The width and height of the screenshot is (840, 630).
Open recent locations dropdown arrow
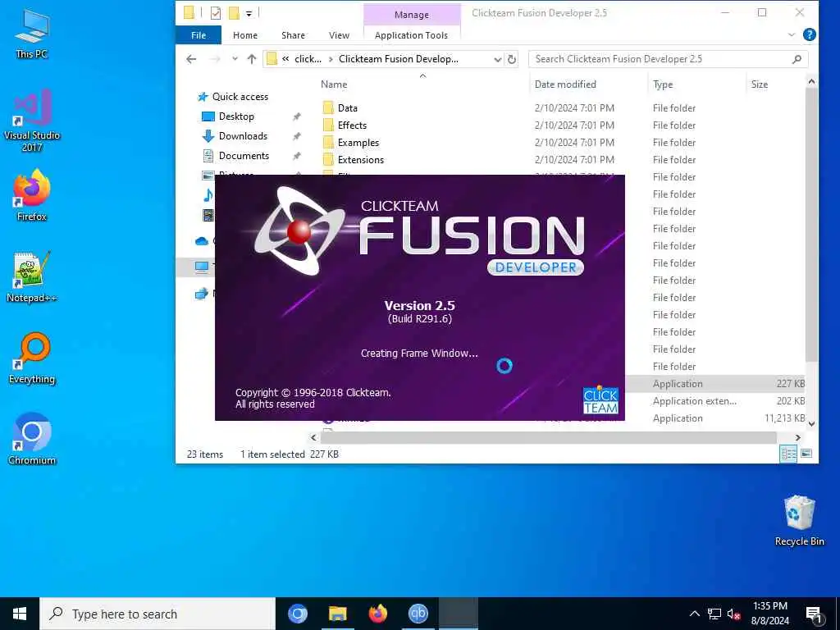235,59
